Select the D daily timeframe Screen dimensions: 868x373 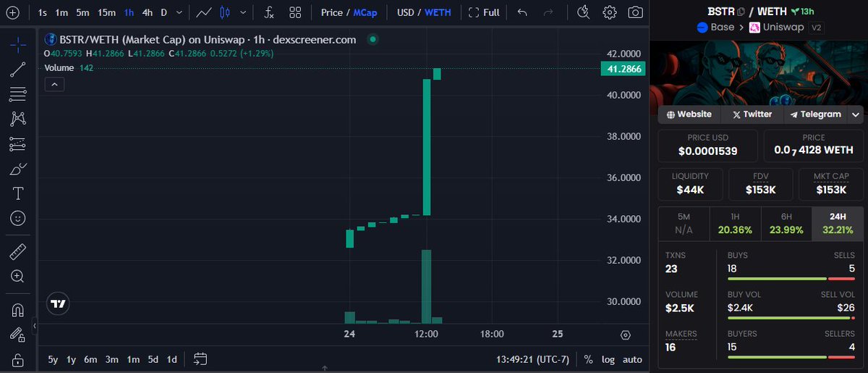pos(164,12)
